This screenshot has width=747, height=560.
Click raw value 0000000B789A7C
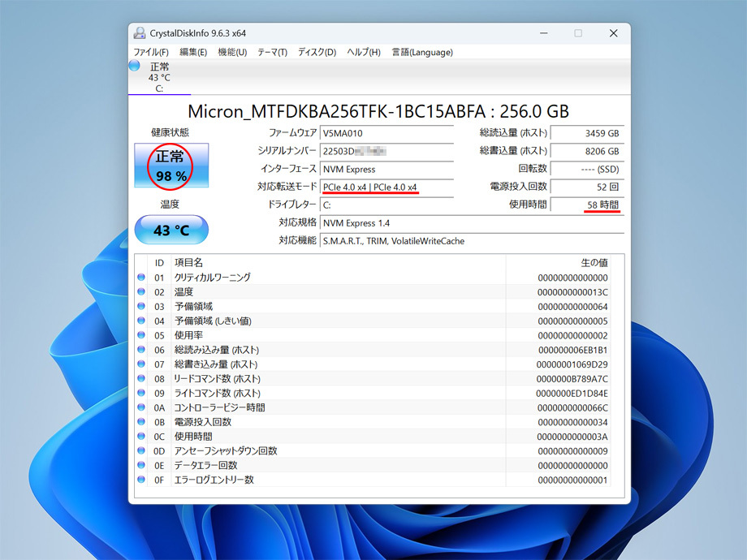[572, 378]
